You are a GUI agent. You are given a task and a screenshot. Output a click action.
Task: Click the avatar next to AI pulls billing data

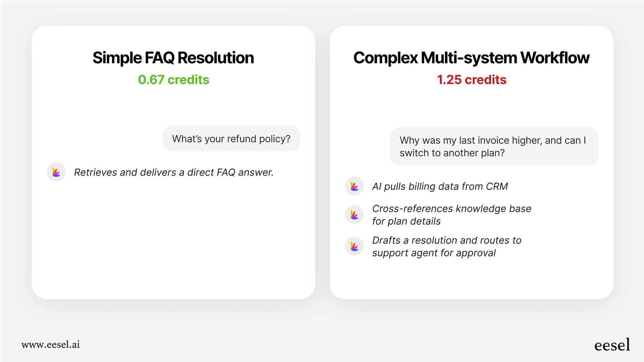pyautogui.click(x=355, y=186)
